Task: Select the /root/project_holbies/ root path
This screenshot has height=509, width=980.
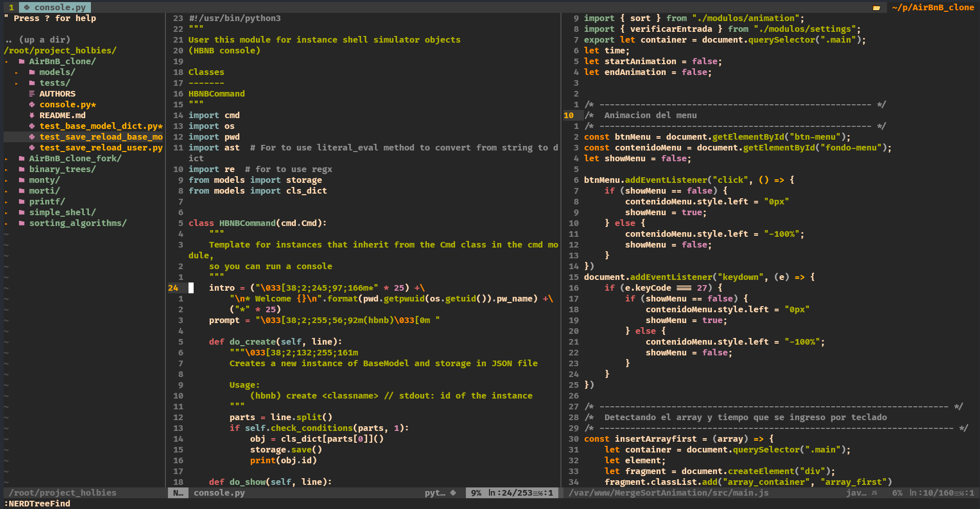Action: pos(60,50)
